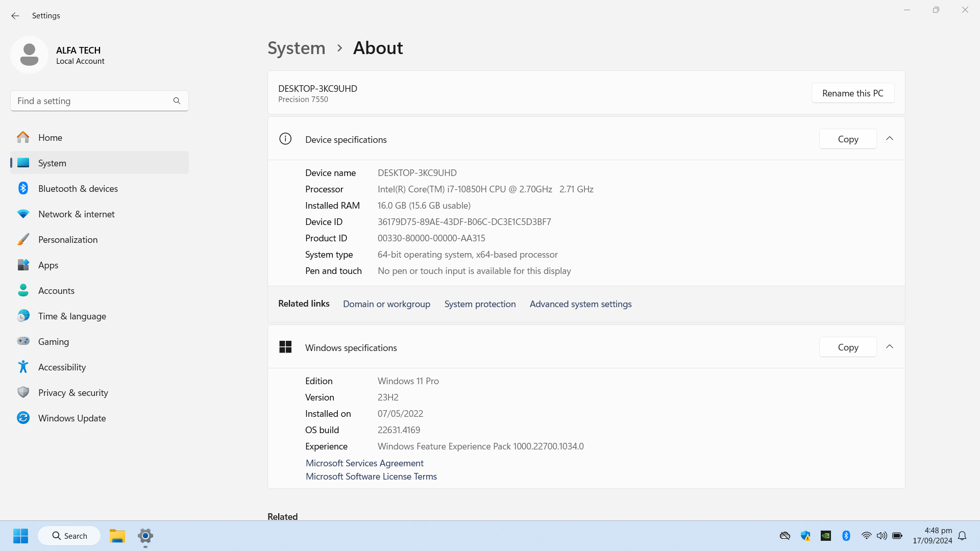Click the Windows Update refresh icon
This screenshot has height=551, width=980.
(x=23, y=418)
